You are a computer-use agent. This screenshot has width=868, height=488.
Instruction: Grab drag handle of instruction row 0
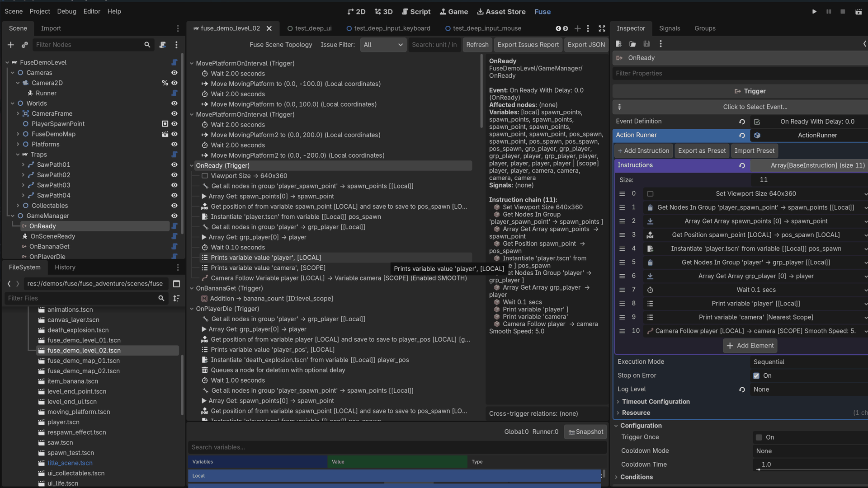(x=622, y=194)
